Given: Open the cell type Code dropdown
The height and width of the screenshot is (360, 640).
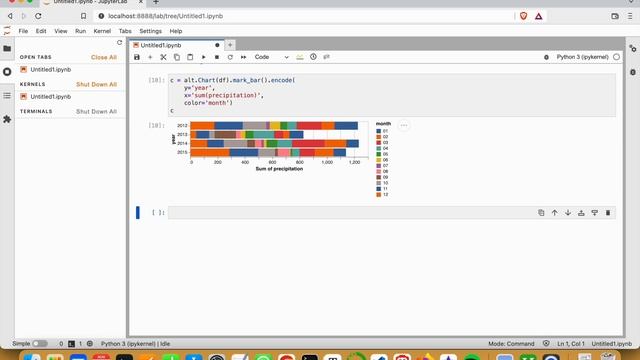Looking at the screenshot, I should [271, 57].
